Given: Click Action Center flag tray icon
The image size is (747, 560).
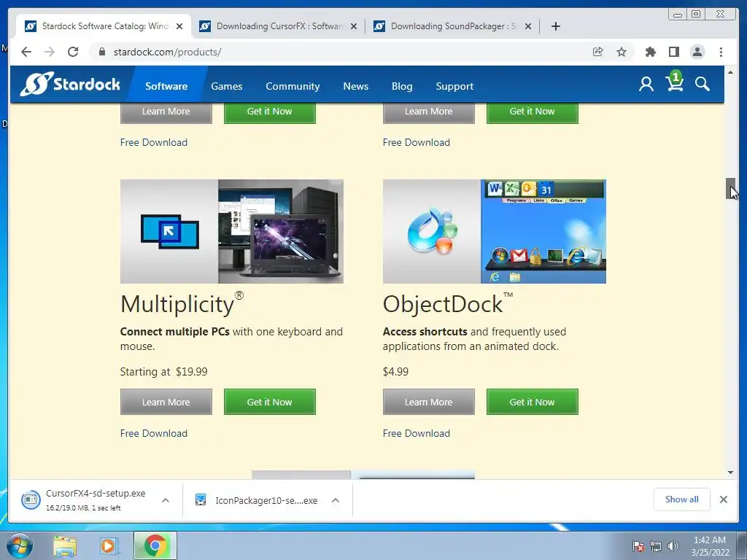Looking at the screenshot, I should pos(638,546).
